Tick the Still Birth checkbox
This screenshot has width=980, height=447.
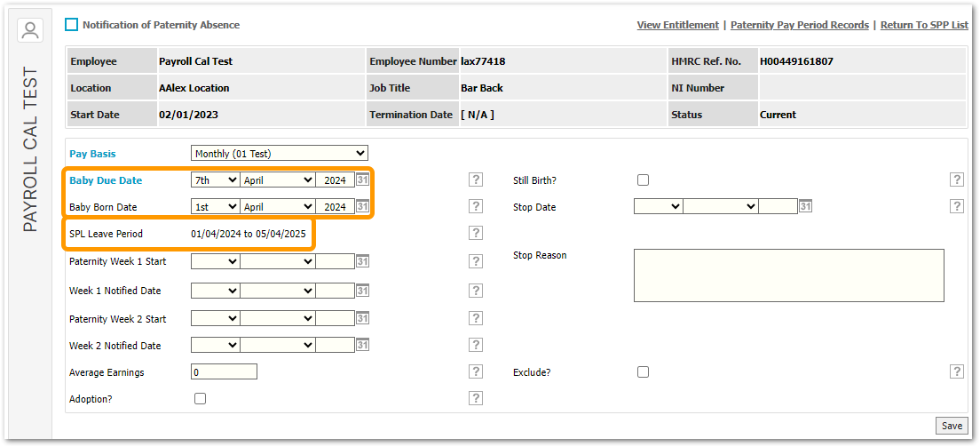(x=643, y=180)
